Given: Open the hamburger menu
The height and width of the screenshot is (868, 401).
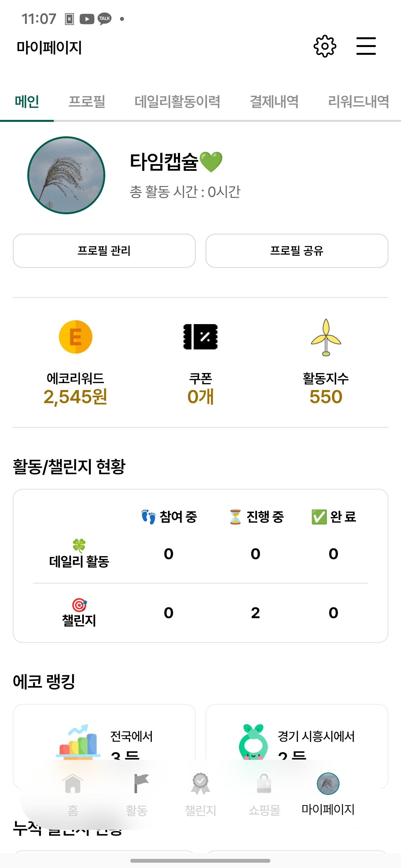Looking at the screenshot, I should [366, 46].
